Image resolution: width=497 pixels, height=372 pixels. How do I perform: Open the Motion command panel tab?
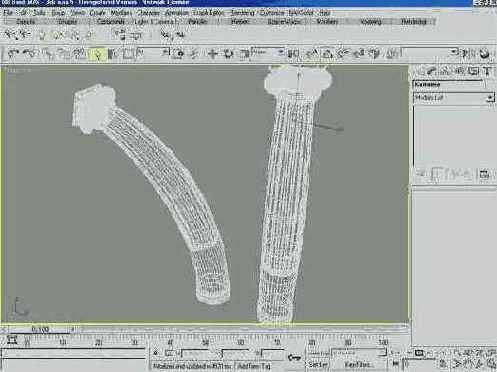point(460,71)
